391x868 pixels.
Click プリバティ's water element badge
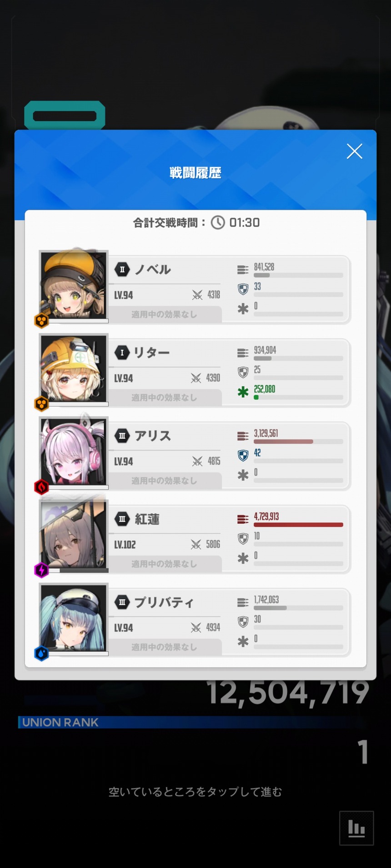click(42, 653)
